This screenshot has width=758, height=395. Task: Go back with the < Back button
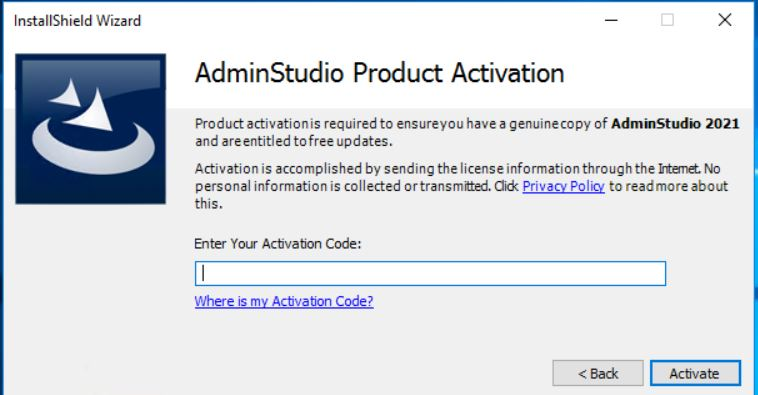click(x=598, y=373)
